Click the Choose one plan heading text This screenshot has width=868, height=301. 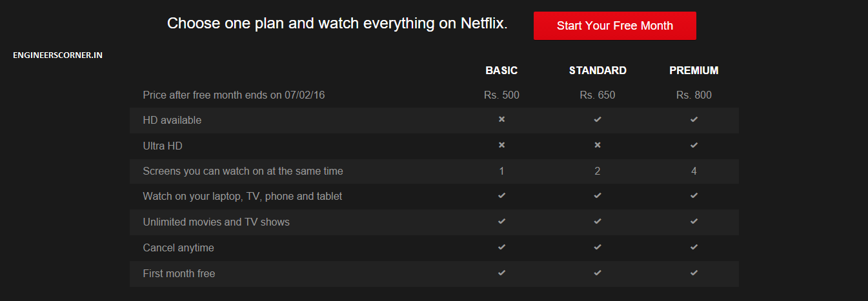click(x=338, y=24)
